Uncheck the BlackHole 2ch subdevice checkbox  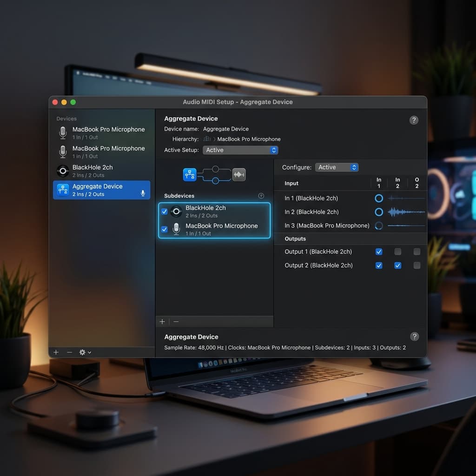pyautogui.click(x=164, y=212)
